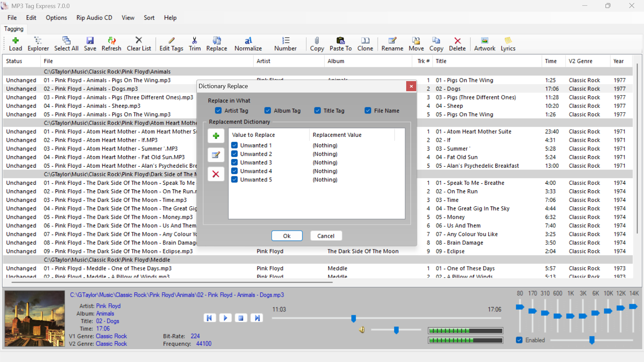This screenshot has width=644, height=362.
Task: Open the Rip Audio CD menu
Action: pos(94,18)
